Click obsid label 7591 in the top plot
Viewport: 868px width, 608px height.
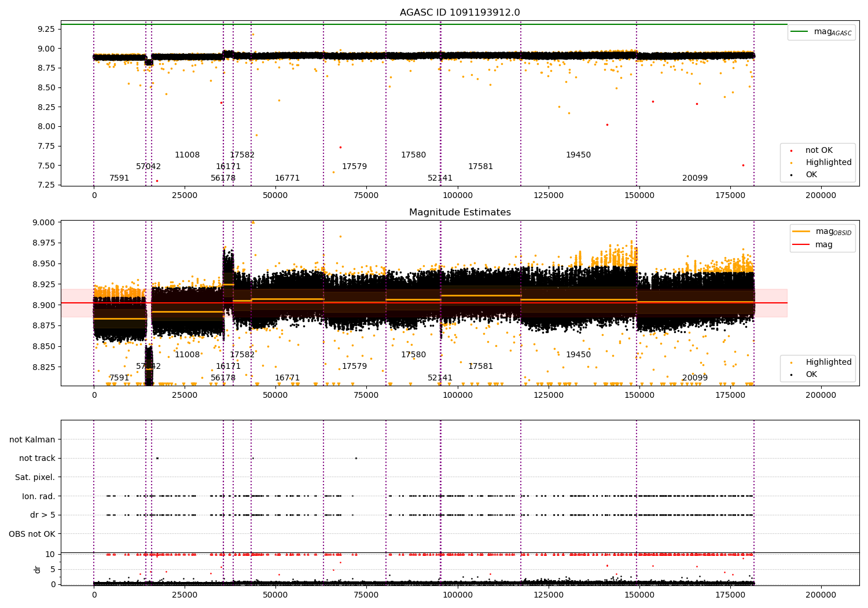(x=119, y=178)
